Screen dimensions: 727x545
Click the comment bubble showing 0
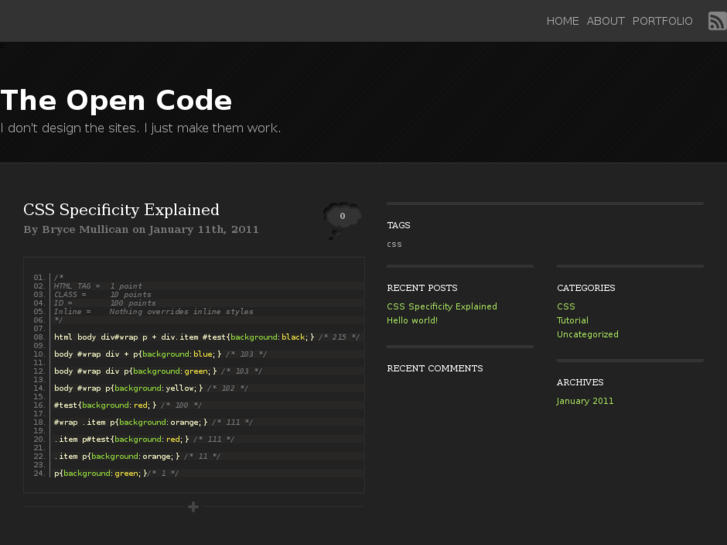click(x=342, y=217)
